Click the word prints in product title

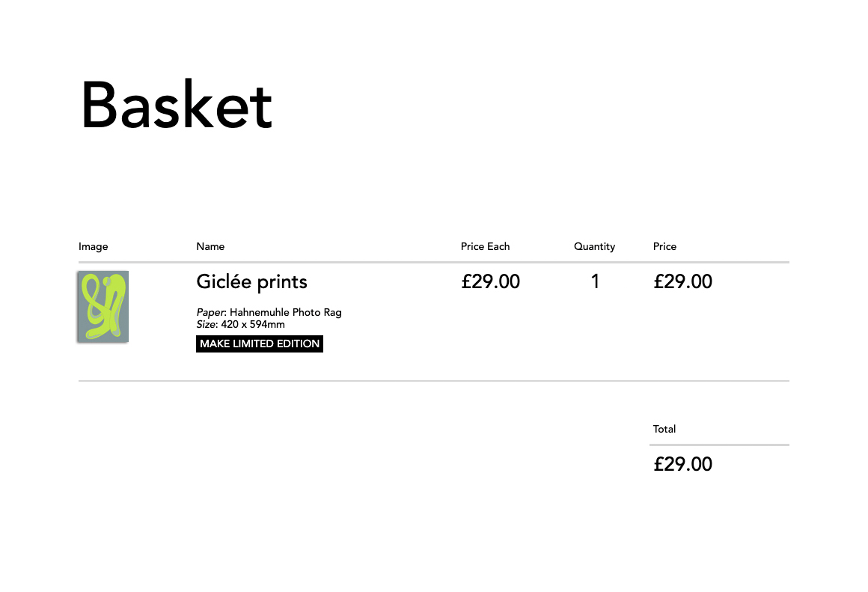point(282,282)
